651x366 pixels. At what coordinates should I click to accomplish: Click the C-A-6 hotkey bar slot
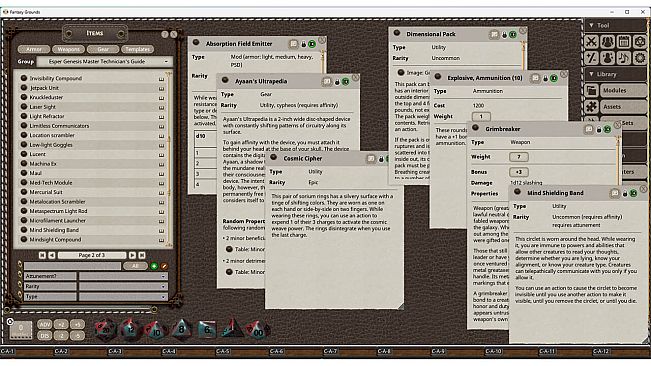click(x=296, y=351)
